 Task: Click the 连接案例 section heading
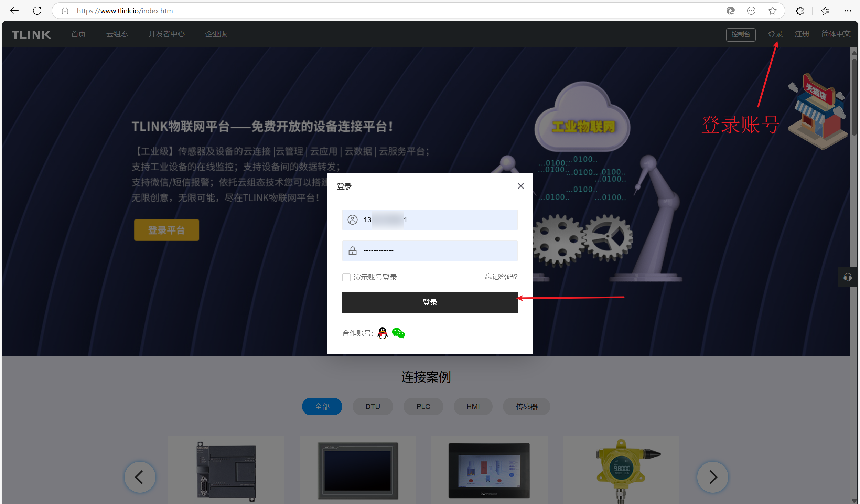pos(426,377)
